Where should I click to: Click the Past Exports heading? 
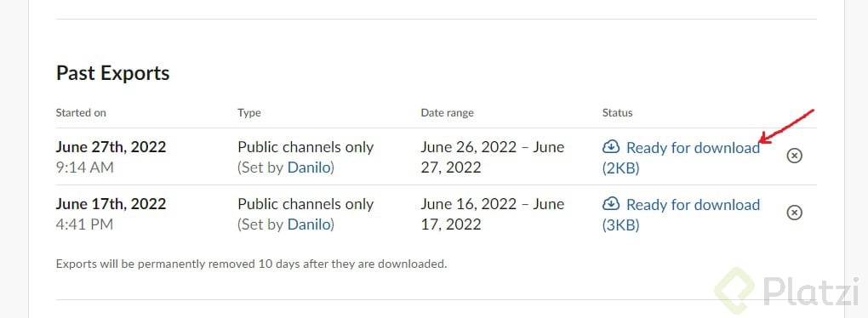(x=113, y=73)
